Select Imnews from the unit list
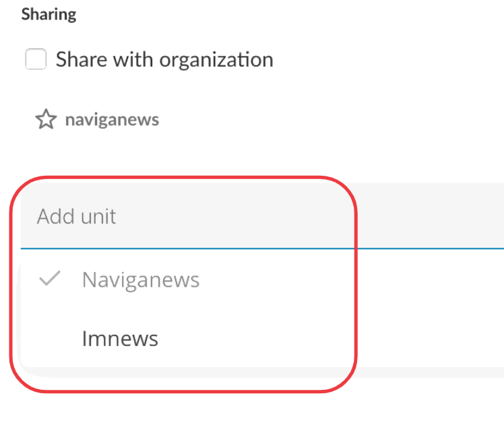Screen dimensions: 504x435 (x=120, y=338)
